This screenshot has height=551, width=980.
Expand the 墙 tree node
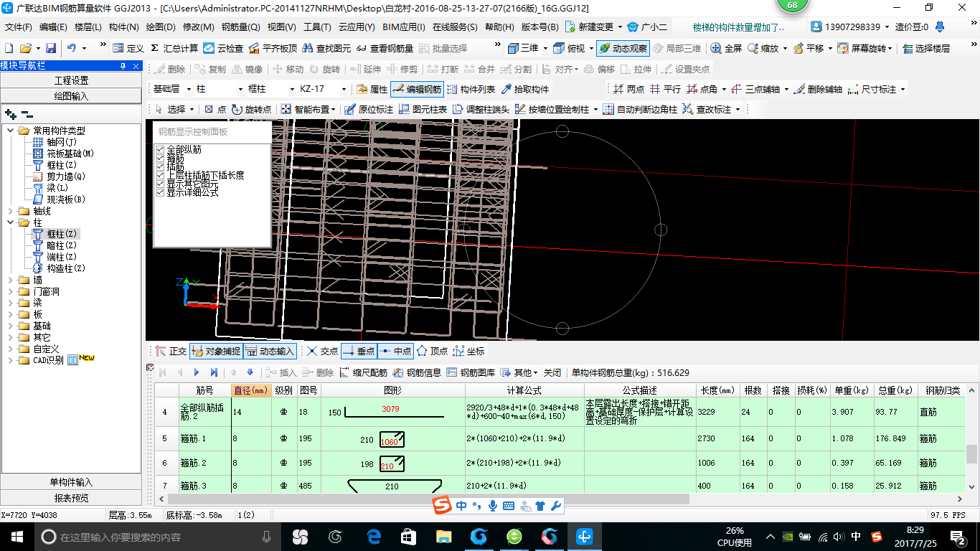[11, 280]
